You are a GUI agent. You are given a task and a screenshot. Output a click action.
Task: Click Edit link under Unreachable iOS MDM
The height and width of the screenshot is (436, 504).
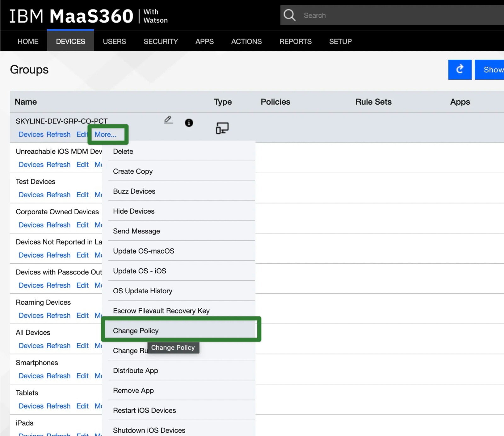[x=83, y=165]
